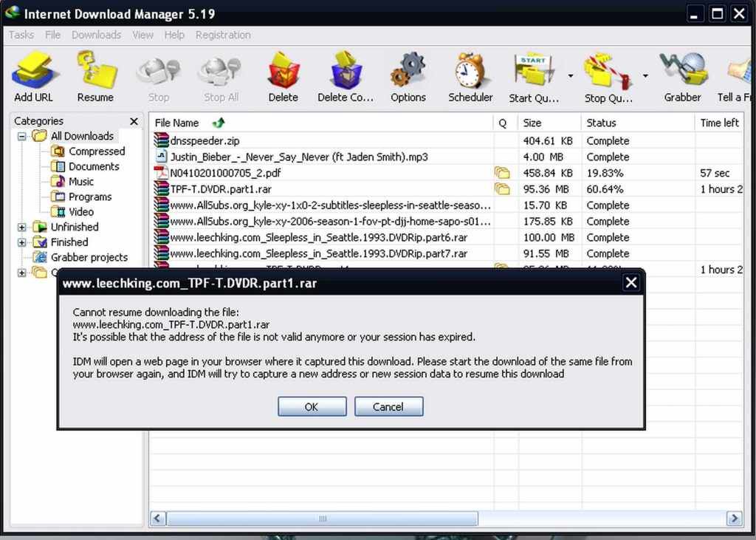This screenshot has height=540, width=756.
Task: Select the Unfinished category label
Action: point(75,228)
